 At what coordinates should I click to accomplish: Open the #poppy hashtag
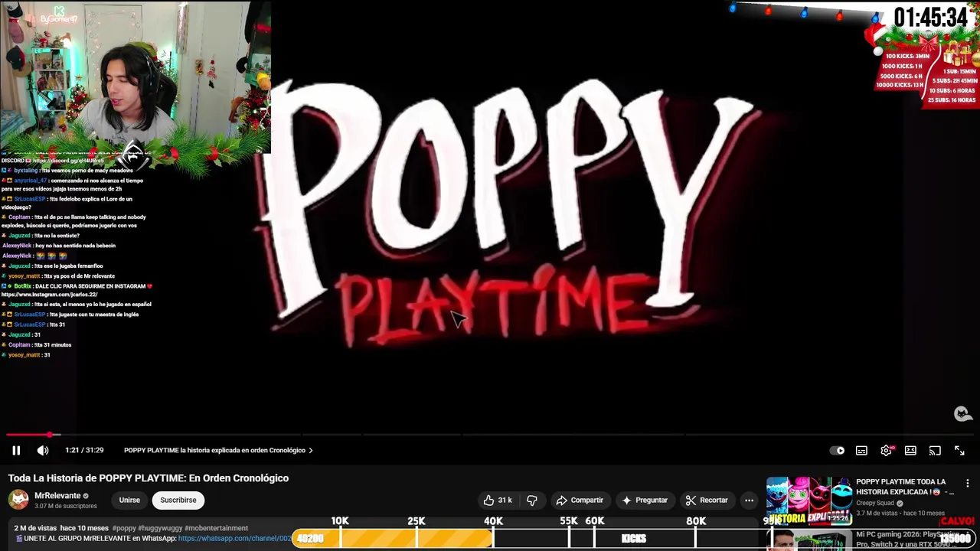[x=124, y=528]
